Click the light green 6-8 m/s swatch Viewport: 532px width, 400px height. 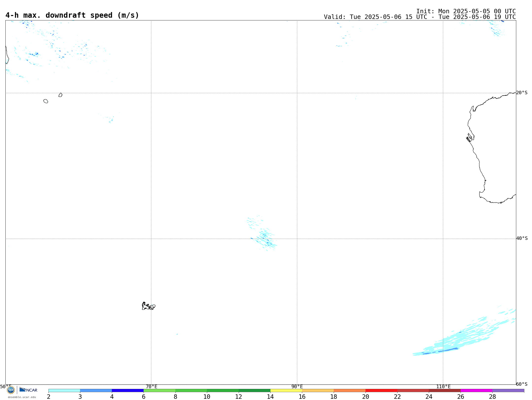coord(160,391)
